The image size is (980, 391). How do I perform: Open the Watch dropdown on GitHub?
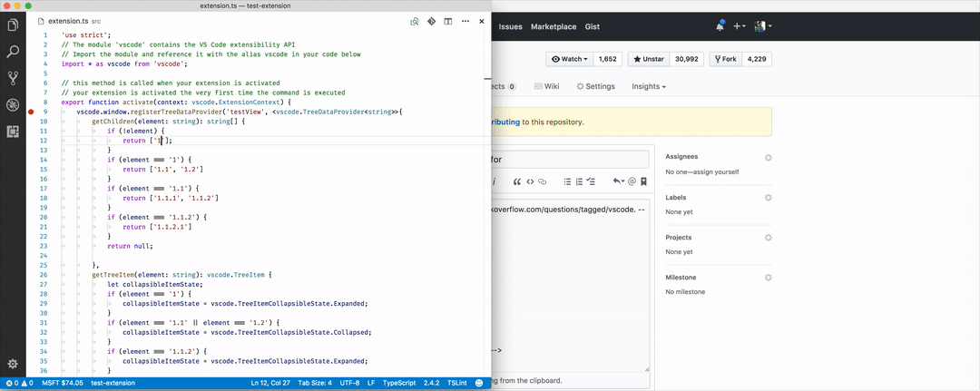click(x=569, y=59)
